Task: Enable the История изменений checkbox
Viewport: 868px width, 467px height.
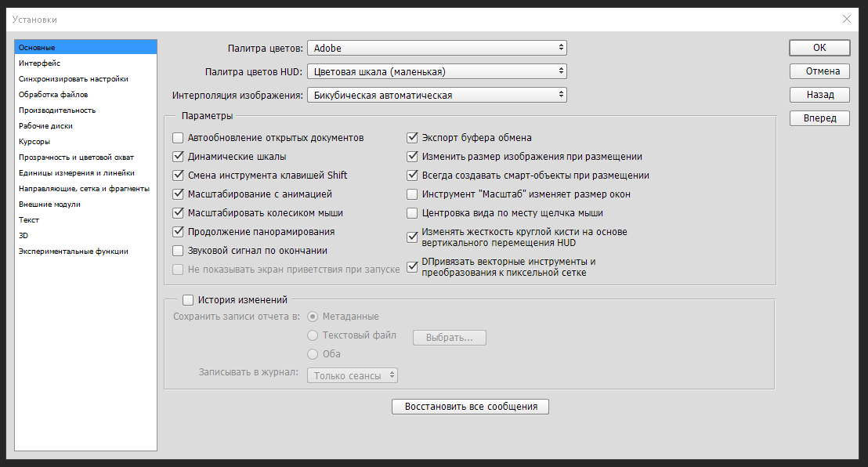Action: pyautogui.click(x=188, y=299)
